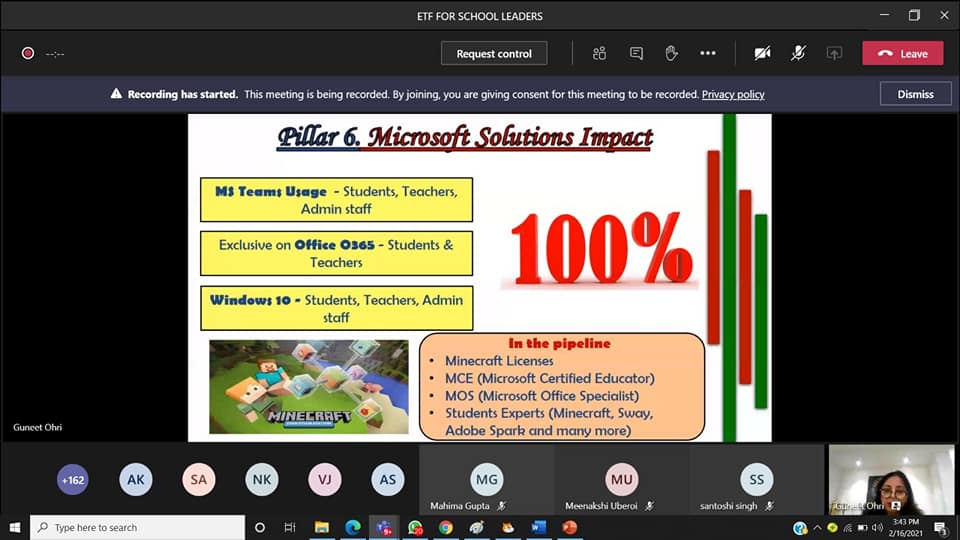The image size is (960, 540).
Task: Open the Windows notification center
Action: pos(941,527)
